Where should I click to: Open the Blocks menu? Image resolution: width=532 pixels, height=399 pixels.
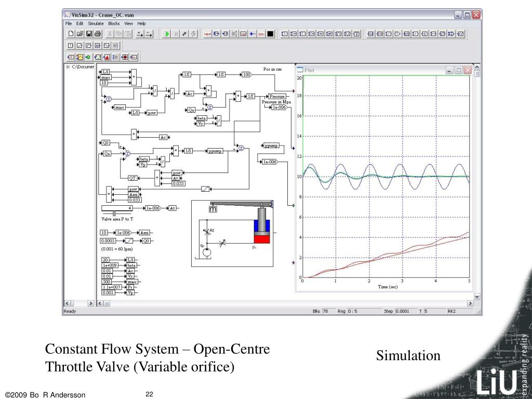[113, 23]
